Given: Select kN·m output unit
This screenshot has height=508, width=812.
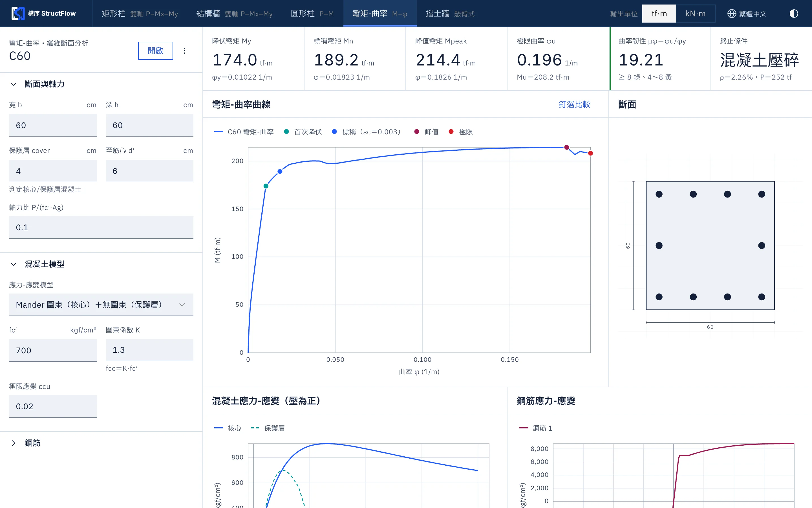Looking at the screenshot, I should [695, 14].
